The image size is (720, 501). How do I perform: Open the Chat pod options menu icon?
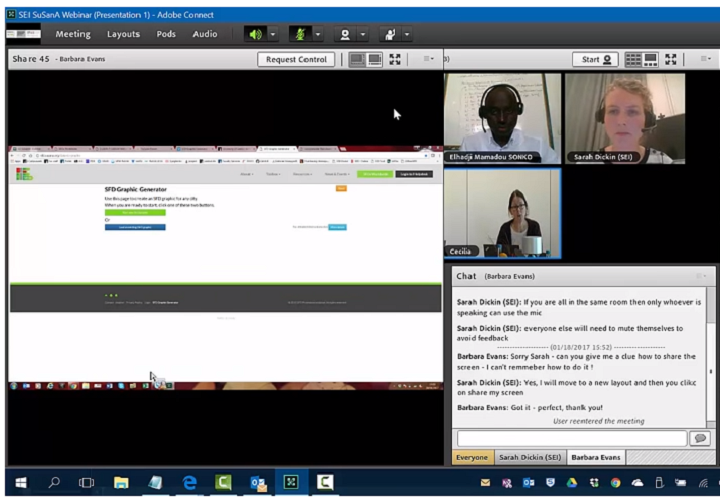coord(700,275)
